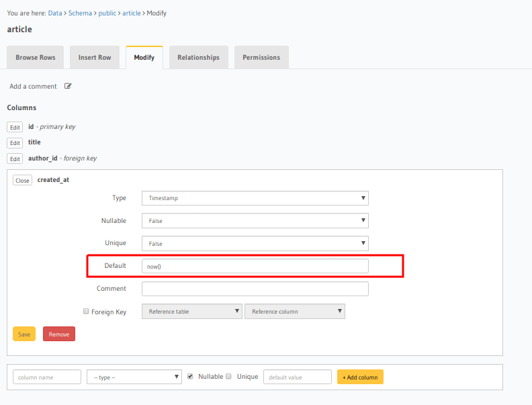
Task: Go to the Relationships tab
Action: (x=198, y=58)
